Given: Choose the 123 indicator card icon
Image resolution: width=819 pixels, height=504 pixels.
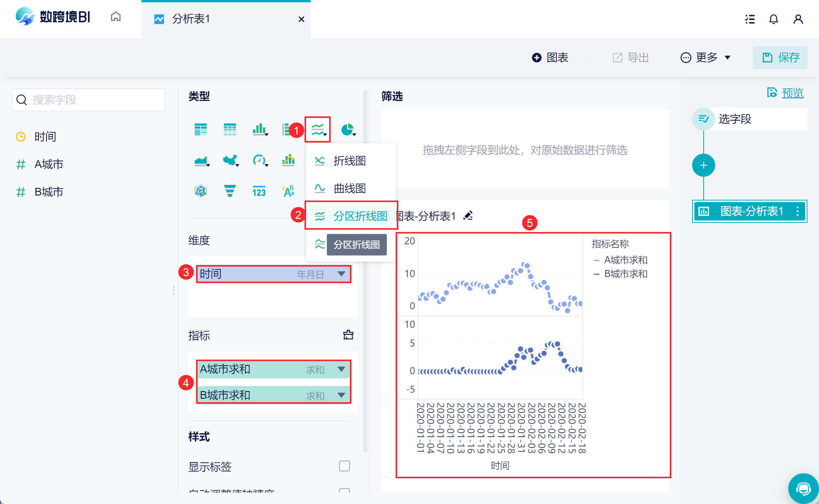Looking at the screenshot, I should 259,191.
